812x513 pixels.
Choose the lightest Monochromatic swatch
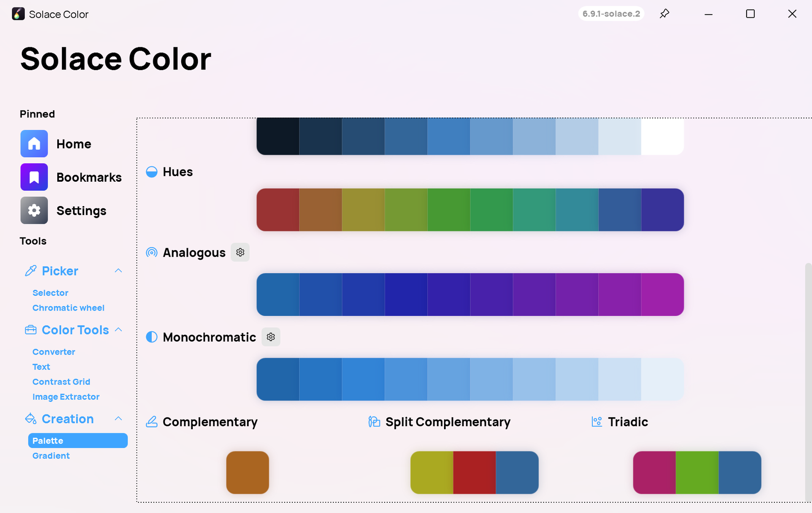[x=663, y=380]
